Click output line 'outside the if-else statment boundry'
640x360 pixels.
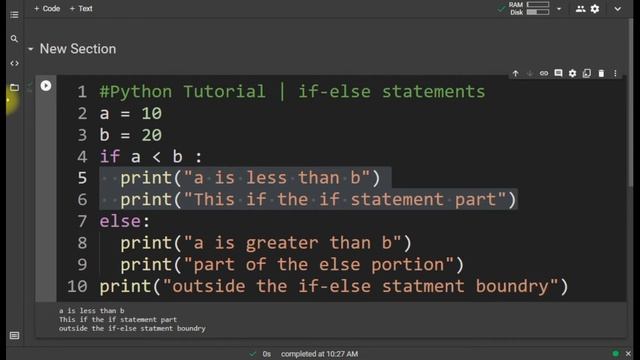132,329
